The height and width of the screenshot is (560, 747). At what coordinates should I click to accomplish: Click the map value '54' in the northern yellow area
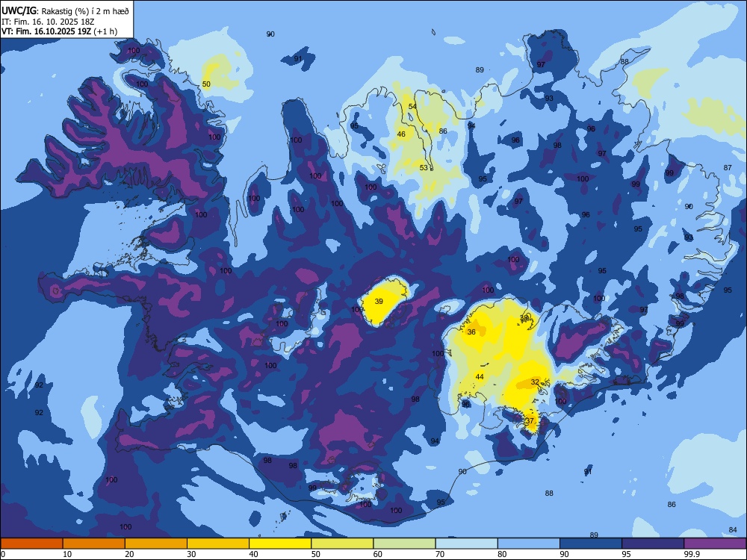point(412,106)
